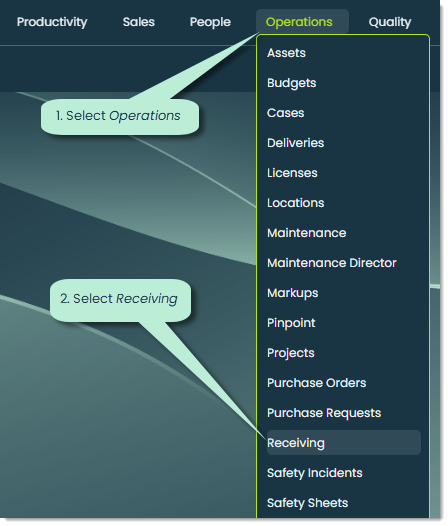Choose Assets from Operations dropdown
448x526 pixels.
286,53
